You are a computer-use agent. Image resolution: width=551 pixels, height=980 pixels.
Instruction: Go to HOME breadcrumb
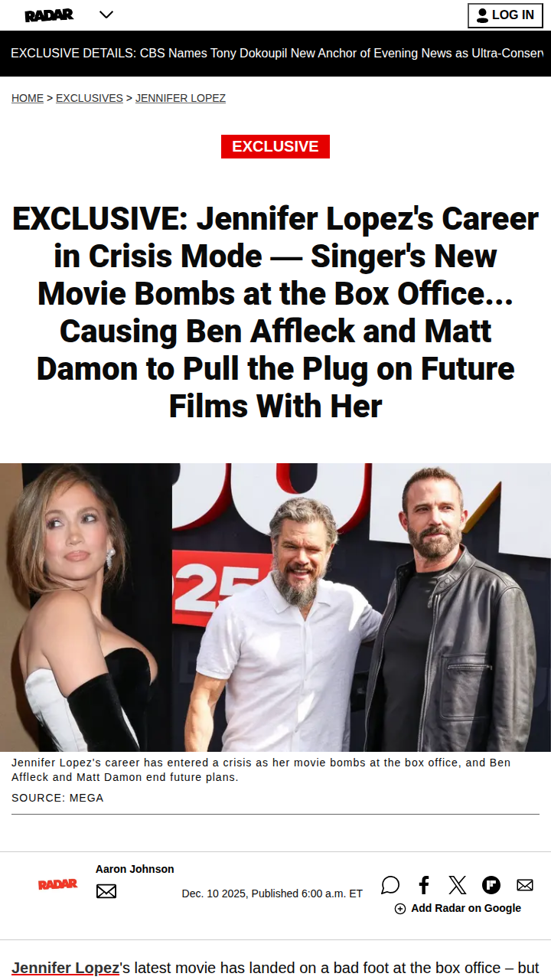point(28,98)
